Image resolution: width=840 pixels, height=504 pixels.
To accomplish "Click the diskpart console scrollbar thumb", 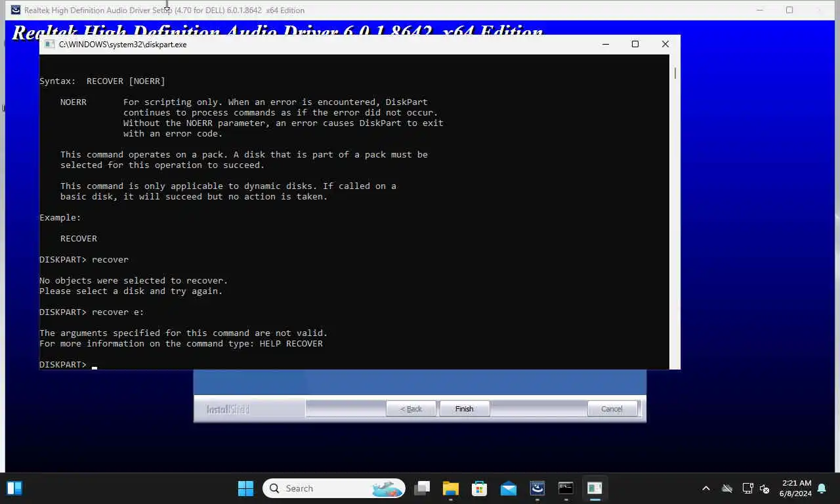I will coord(675,73).
